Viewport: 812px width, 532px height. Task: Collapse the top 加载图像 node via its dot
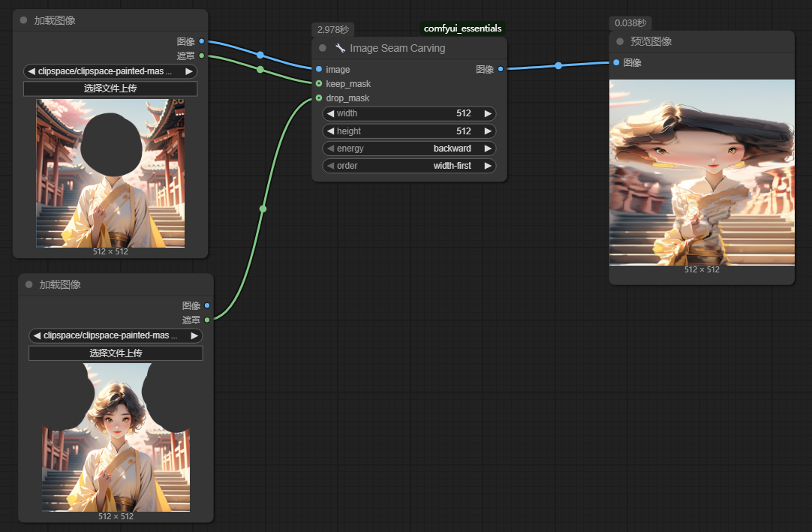(x=24, y=20)
